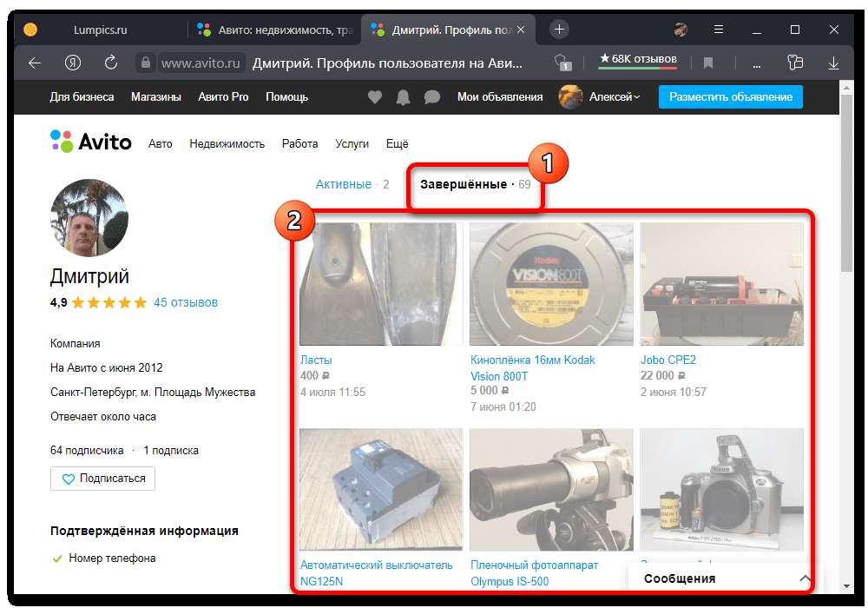Open the Авито Pro link
This screenshot has height=608, width=868.
pyautogui.click(x=223, y=97)
